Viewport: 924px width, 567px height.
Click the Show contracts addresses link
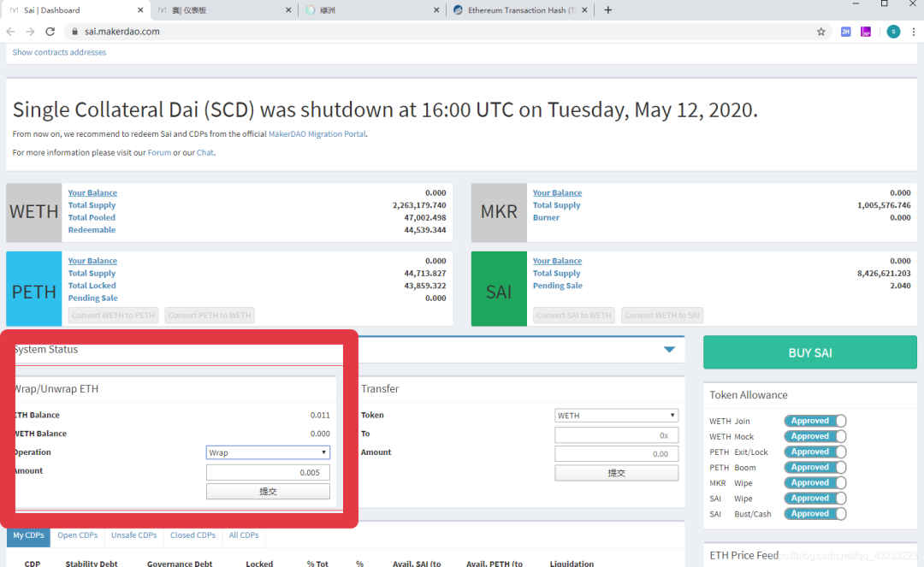(59, 52)
